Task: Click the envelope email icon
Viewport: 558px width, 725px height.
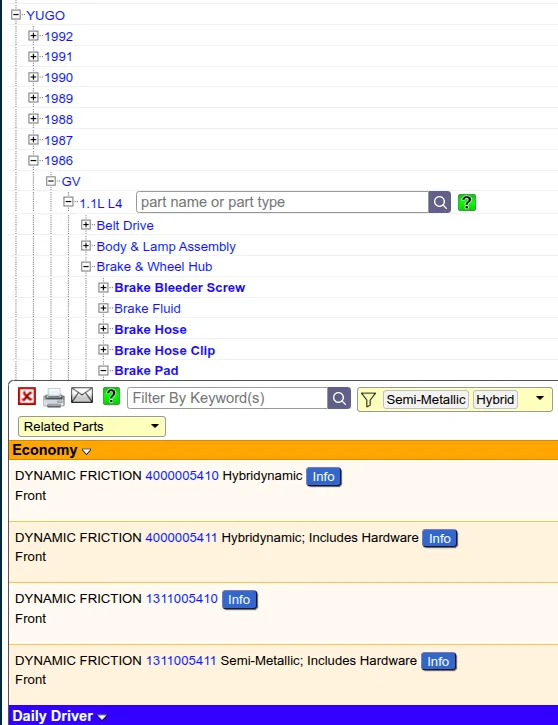Action: pyautogui.click(x=82, y=395)
